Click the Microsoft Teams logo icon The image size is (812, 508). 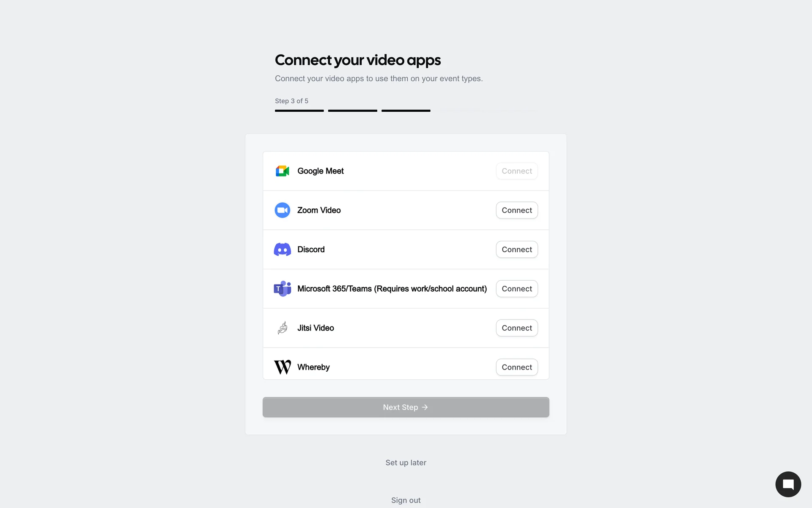[x=282, y=289]
